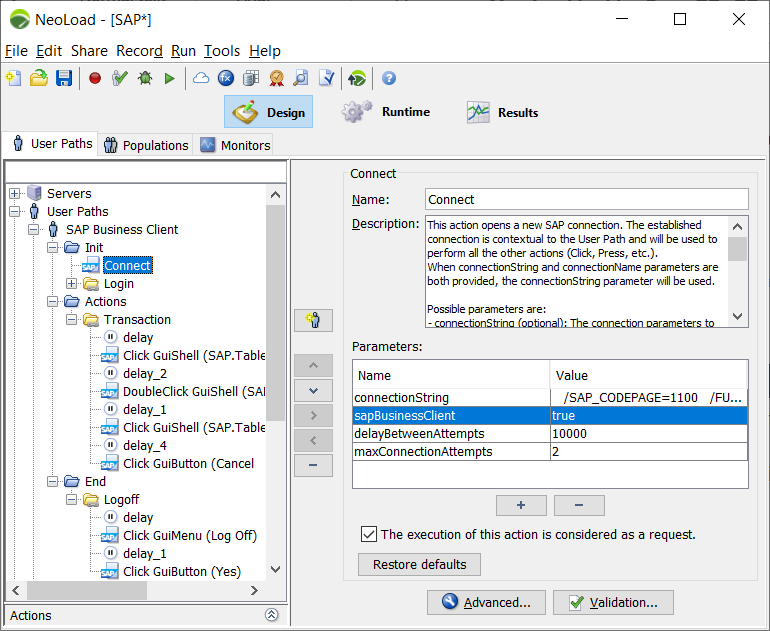Screen dimensions: 770x631
Task: Click the new User Path button with star icon
Action: 313,320
